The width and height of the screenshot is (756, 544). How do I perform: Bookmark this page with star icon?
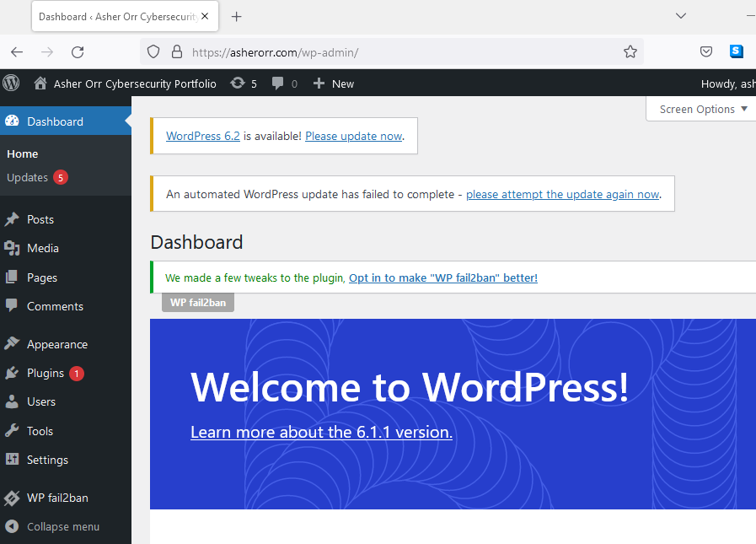tap(630, 51)
